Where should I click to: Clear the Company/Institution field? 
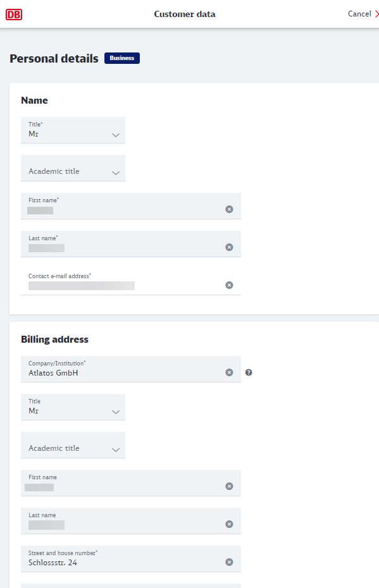click(x=229, y=372)
